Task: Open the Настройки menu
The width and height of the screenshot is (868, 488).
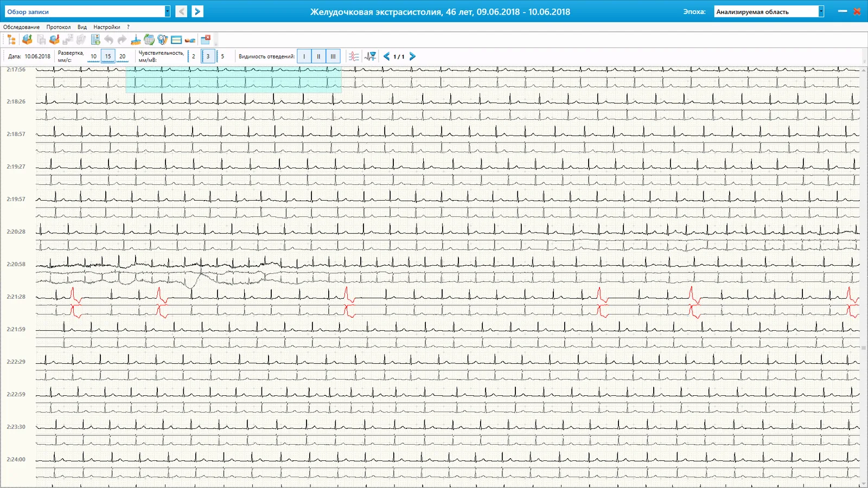Action: 107,27
